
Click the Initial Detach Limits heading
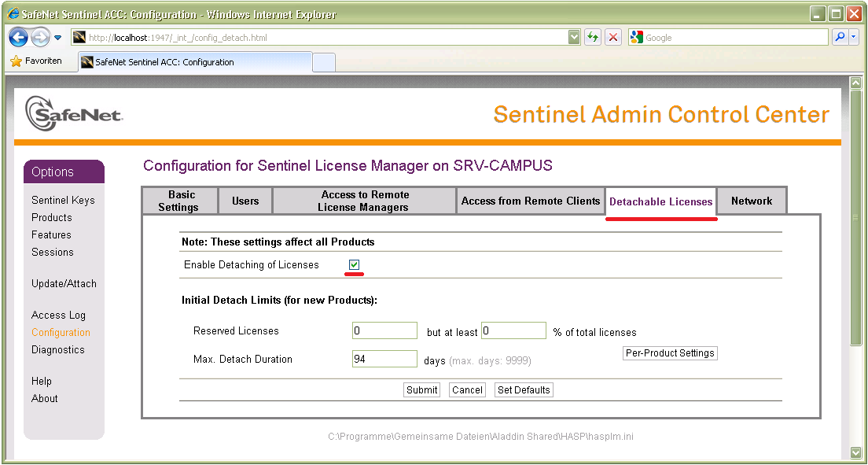[x=280, y=300]
